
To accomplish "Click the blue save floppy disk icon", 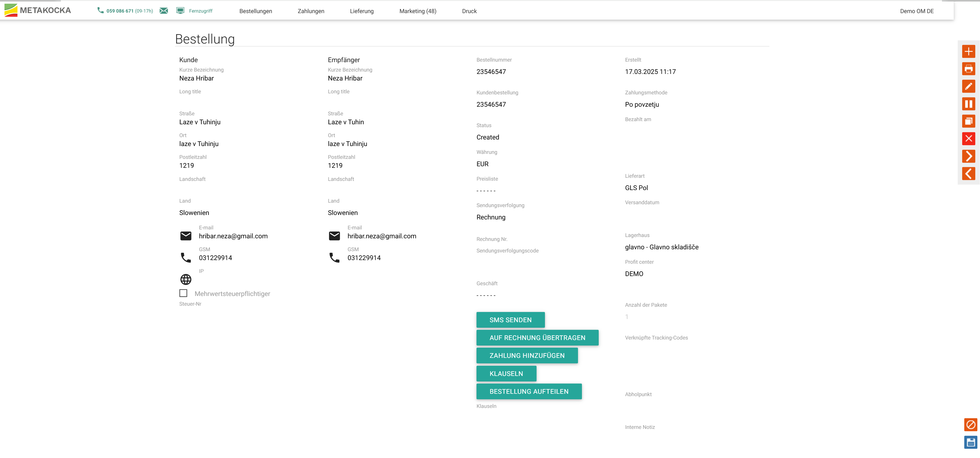I will pos(971,442).
